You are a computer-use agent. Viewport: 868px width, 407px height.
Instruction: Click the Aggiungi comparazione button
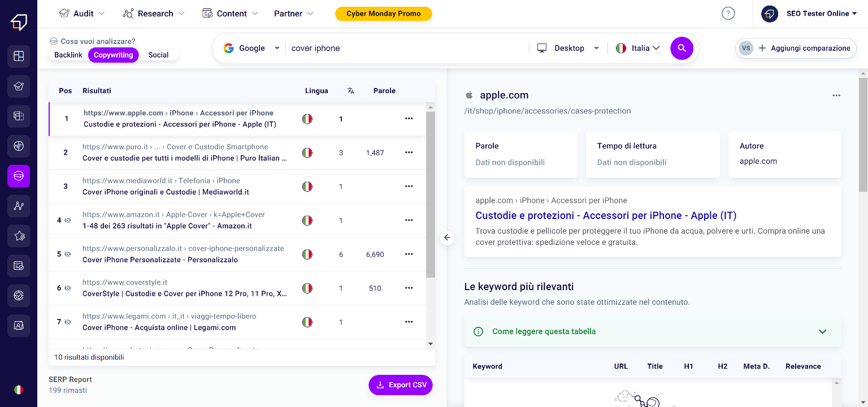coord(796,48)
